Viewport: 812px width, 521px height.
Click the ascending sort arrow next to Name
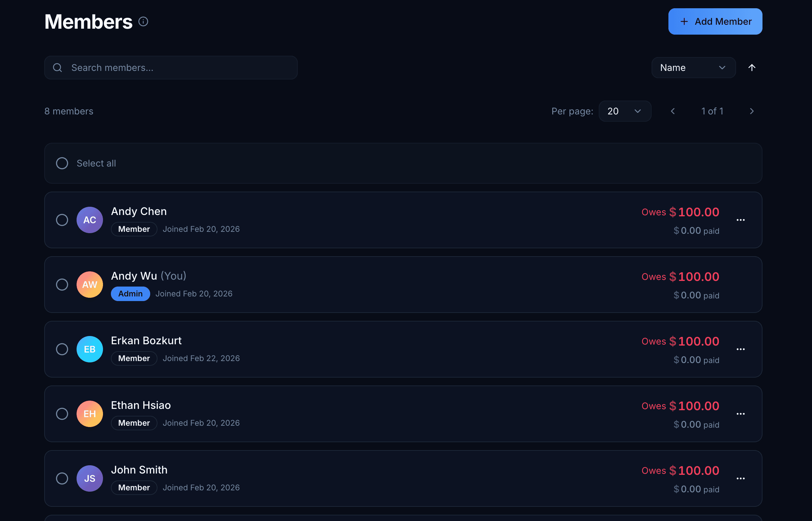(752, 67)
